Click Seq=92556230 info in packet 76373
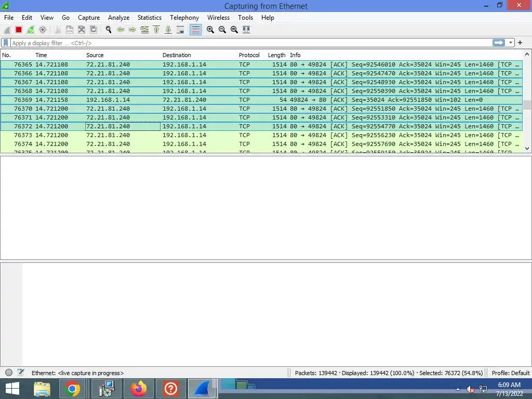 click(x=373, y=135)
